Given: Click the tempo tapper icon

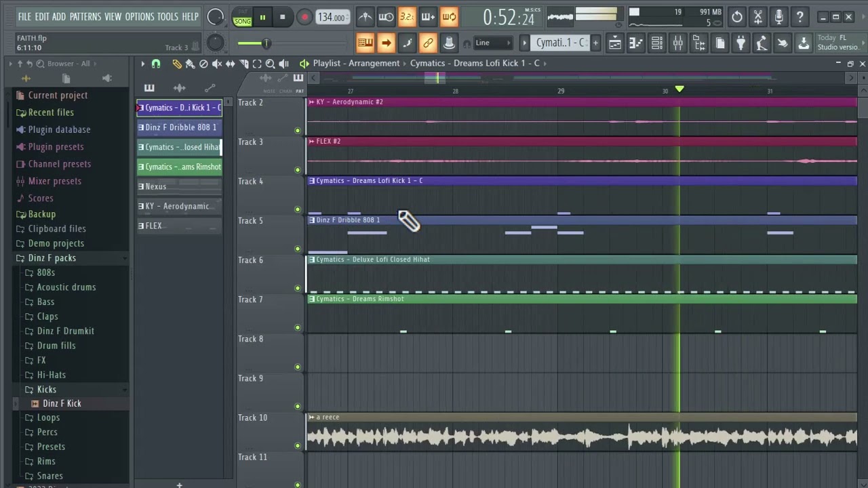Looking at the screenshot, I should coord(762,43).
